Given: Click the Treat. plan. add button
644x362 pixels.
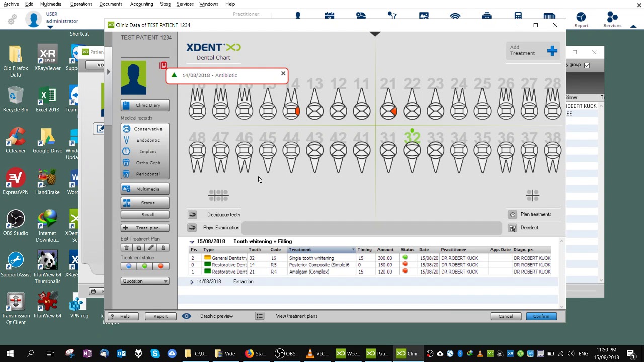Looking at the screenshot, I should (145, 228).
